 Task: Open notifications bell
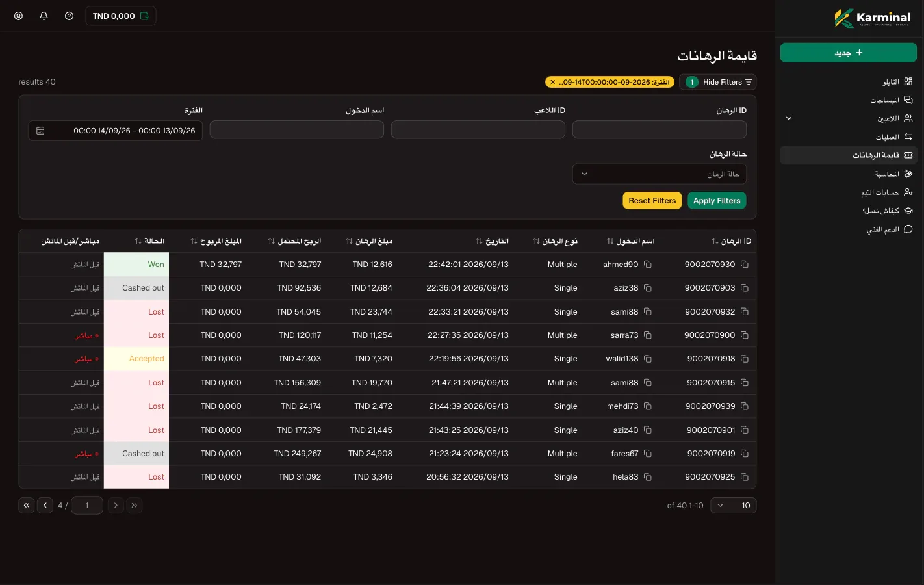[x=44, y=16]
